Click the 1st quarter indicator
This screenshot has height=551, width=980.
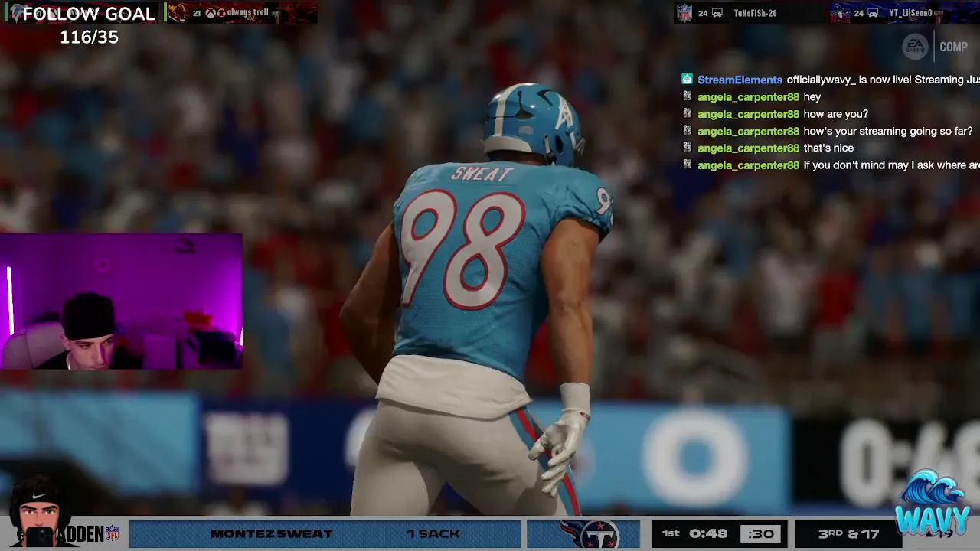(671, 533)
